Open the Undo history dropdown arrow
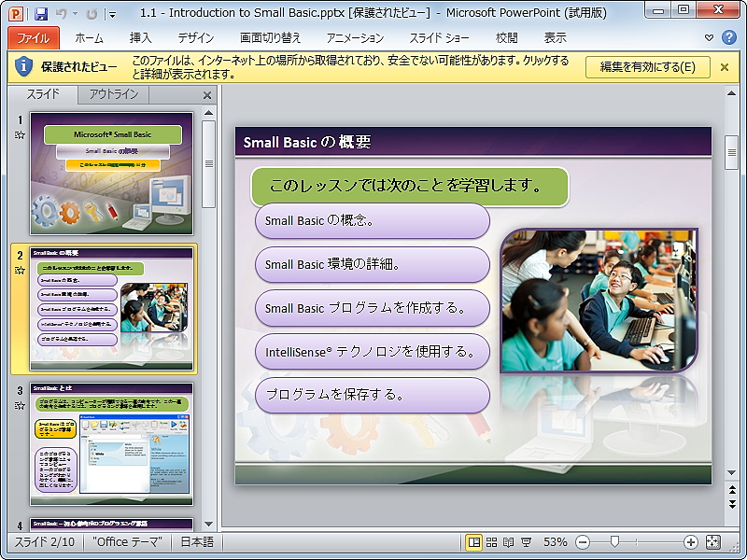The width and height of the screenshot is (747, 560). click(75, 14)
